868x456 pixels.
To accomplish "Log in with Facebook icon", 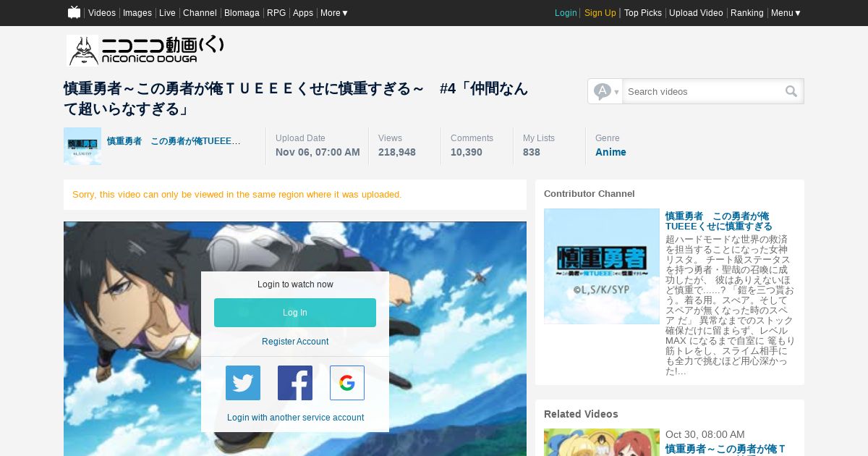I will coord(295,383).
